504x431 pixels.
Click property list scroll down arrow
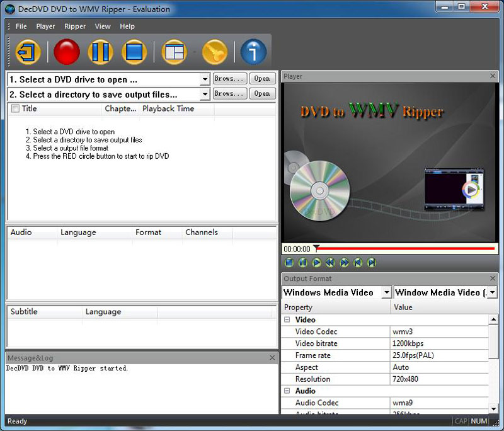(x=493, y=409)
